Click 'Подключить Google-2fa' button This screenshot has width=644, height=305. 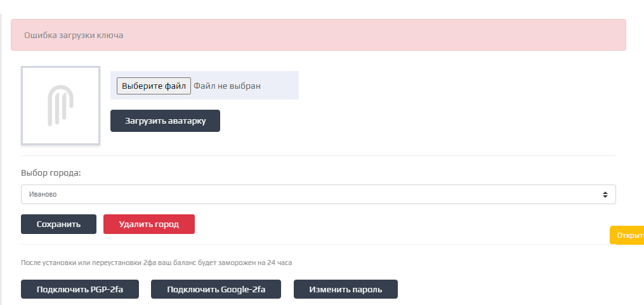(216, 289)
